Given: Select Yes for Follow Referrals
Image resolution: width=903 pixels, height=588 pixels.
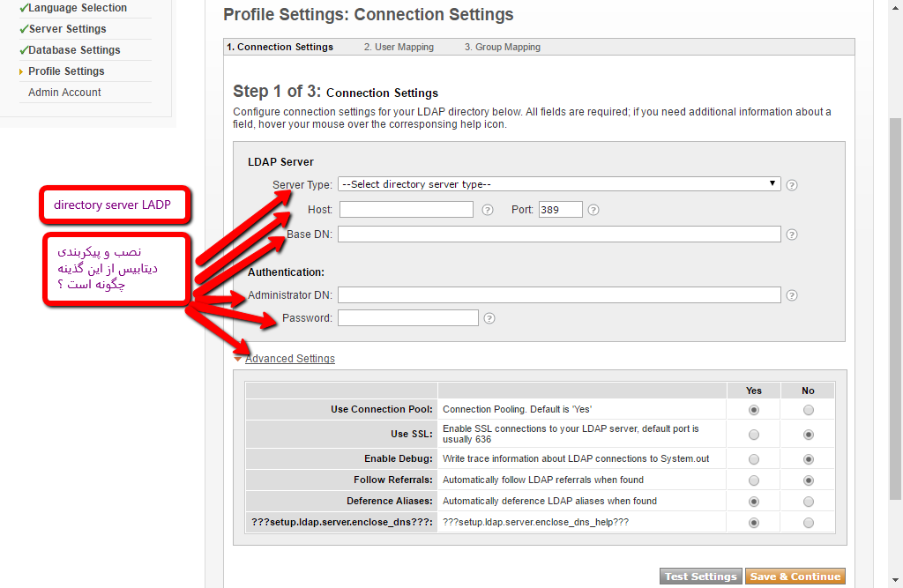Looking at the screenshot, I should (x=754, y=480).
